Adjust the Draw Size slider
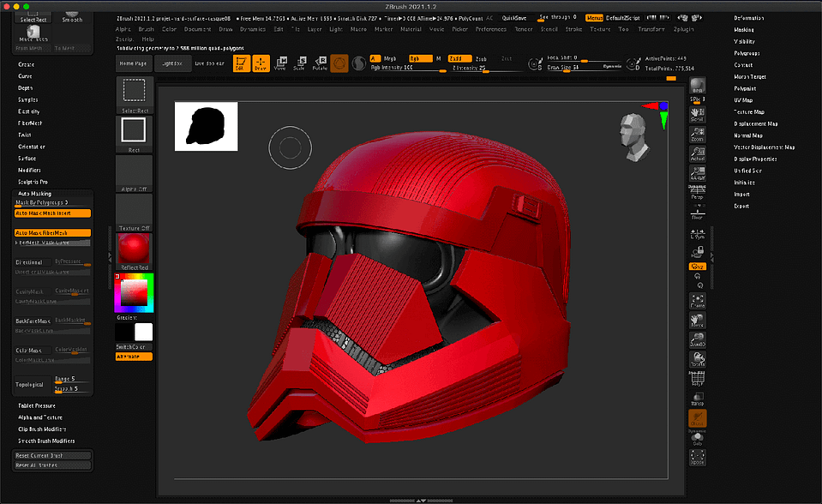 tap(585, 68)
